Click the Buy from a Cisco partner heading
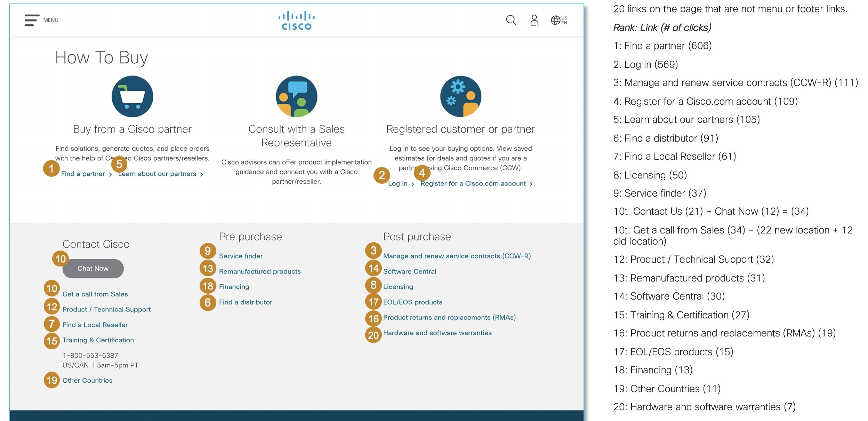Image resolution: width=868 pixels, height=421 pixels. (x=132, y=129)
